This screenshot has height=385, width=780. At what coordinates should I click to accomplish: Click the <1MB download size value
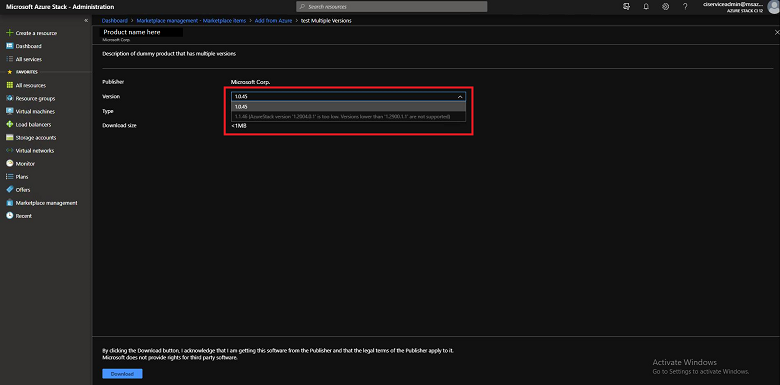(238, 125)
